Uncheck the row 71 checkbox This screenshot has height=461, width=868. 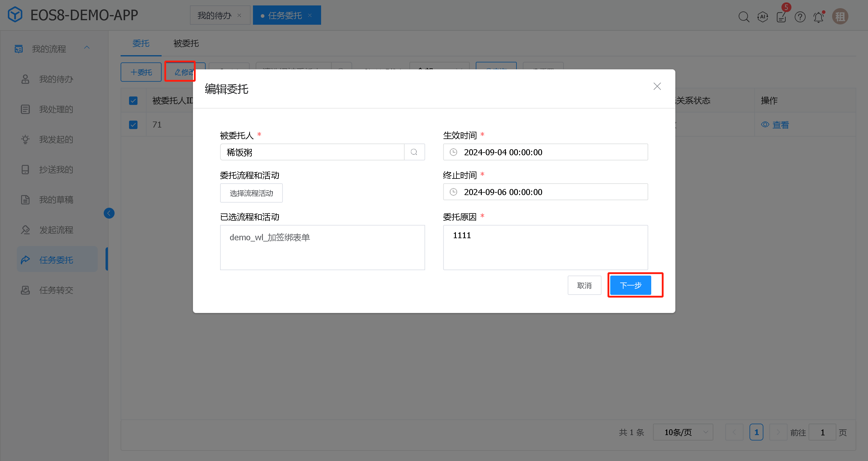[133, 125]
